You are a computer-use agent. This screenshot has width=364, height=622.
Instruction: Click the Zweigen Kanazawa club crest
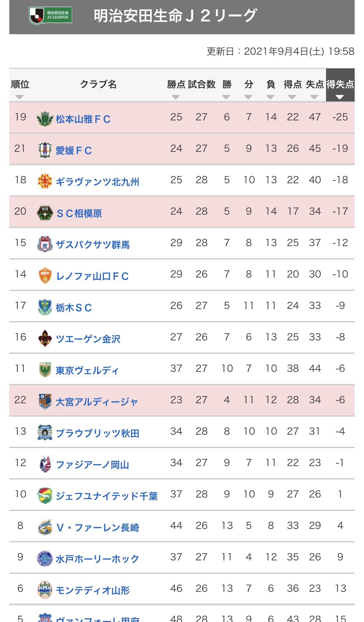pyautogui.click(x=45, y=339)
